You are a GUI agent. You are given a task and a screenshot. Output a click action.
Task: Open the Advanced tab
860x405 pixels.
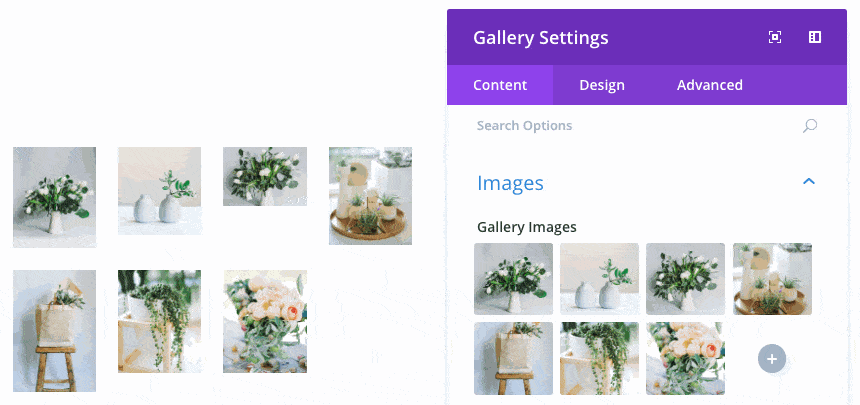click(710, 85)
